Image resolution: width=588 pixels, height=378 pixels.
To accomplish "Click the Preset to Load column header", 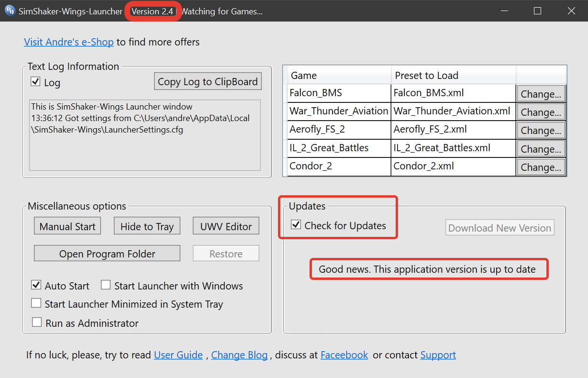I will click(454, 75).
